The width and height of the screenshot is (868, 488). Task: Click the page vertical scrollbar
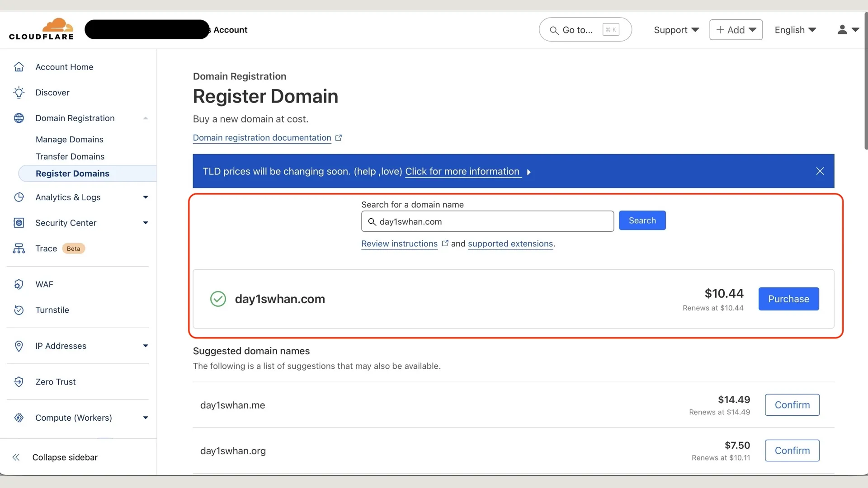coord(865,81)
